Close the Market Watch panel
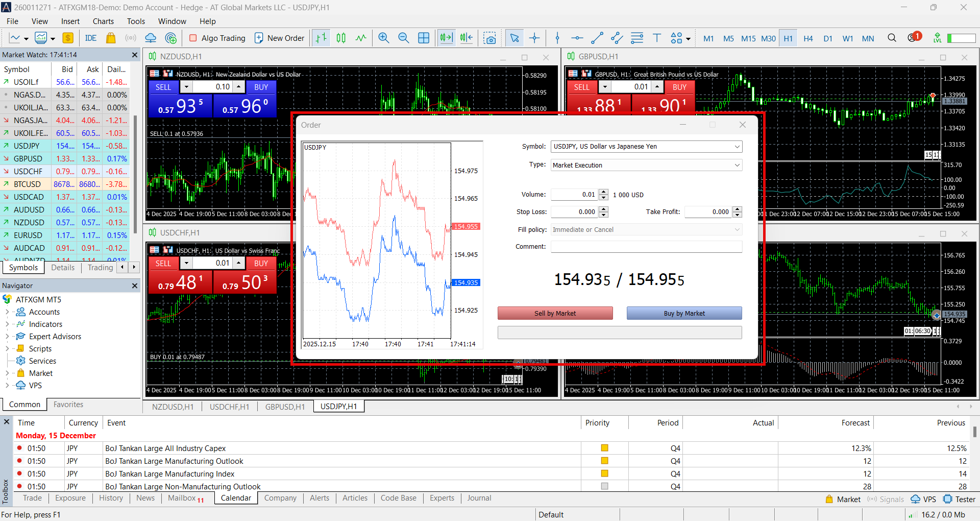Viewport: 980px width, 521px height. (135, 55)
